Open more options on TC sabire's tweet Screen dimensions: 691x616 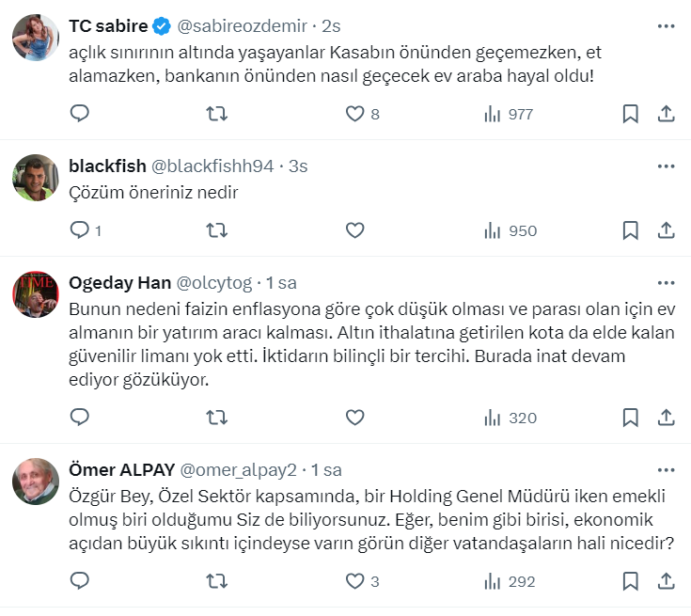pyautogui.click(x=666, y=25)
